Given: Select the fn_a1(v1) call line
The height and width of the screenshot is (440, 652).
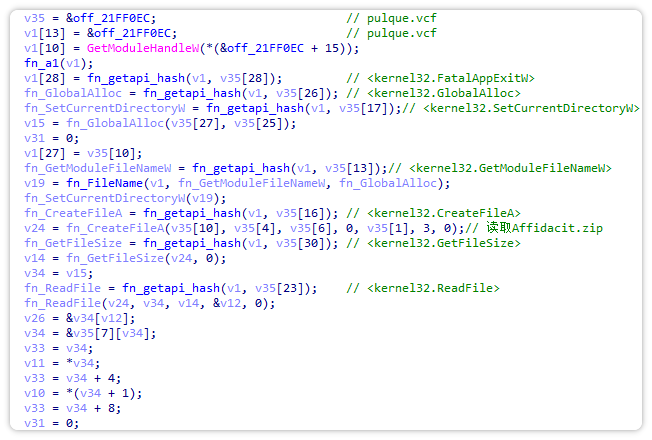Looking at the screenshot, I should 59,63.
